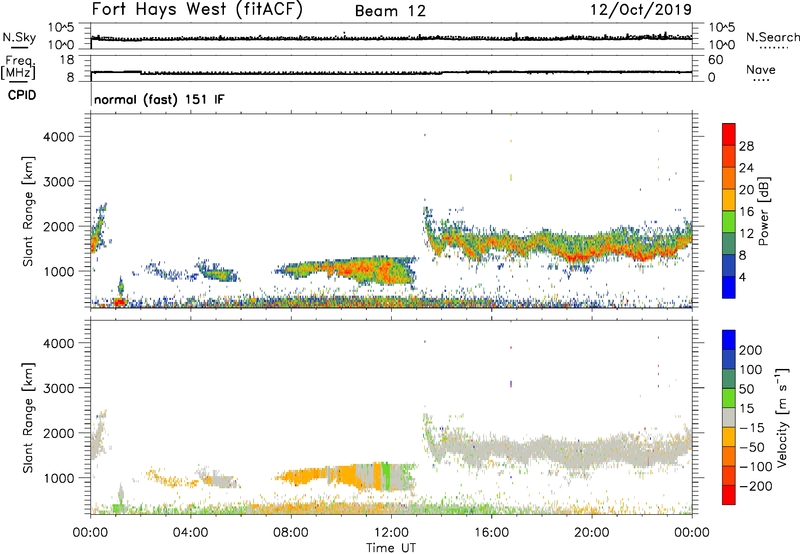Click the '4000' tick of power panel
Image resolution: width=800 pixels, height=554 pixels.
(58, 137)
